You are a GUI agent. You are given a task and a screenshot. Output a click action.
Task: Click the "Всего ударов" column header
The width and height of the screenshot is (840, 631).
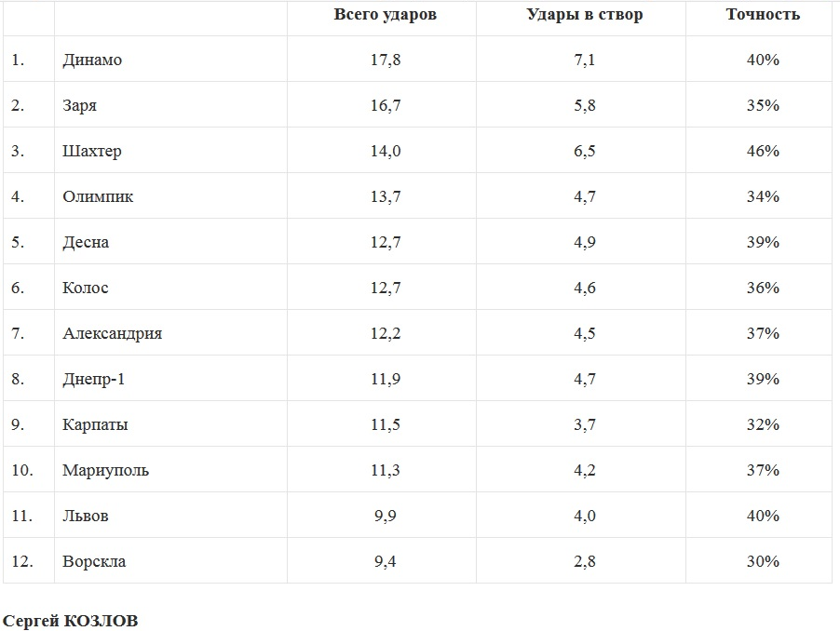point(386,15)
